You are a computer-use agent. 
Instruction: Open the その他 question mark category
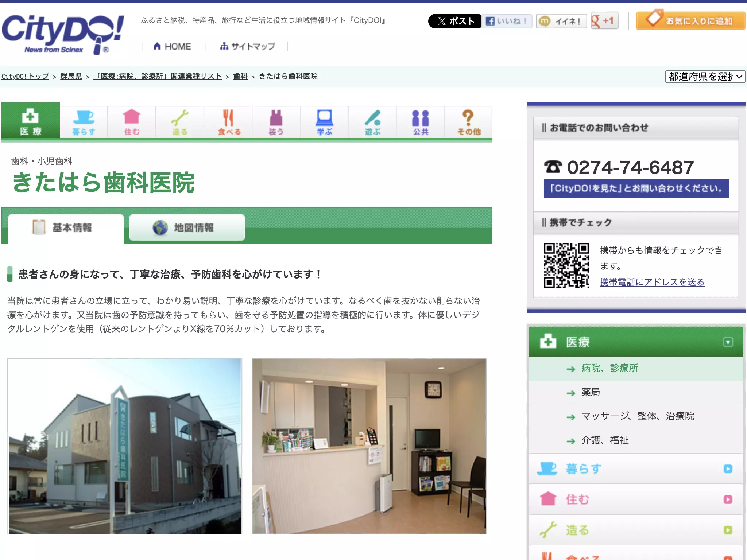[469, 122]
